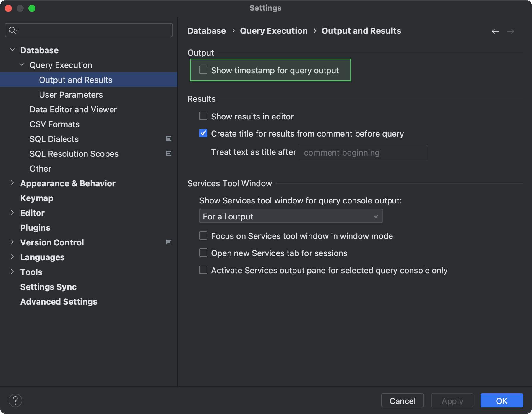Open the help icon at bottom left
This screenshot has height=414, width=532.
[16, 400]
